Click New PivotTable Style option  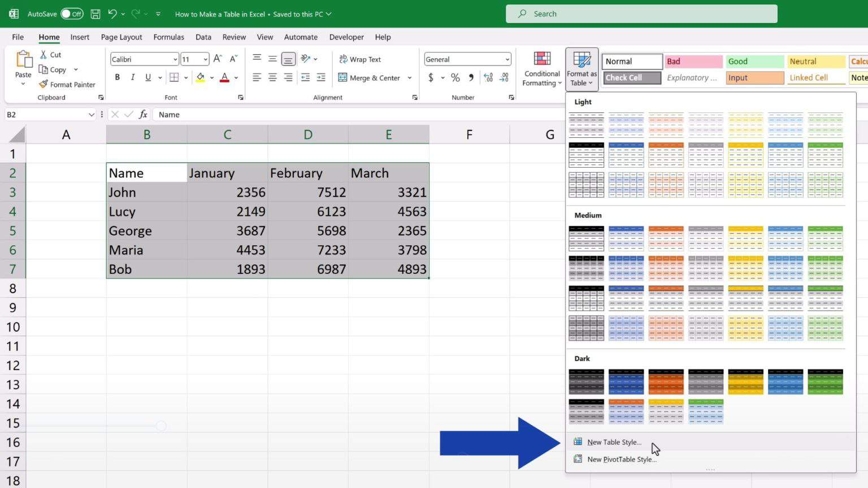pos(622,459)
